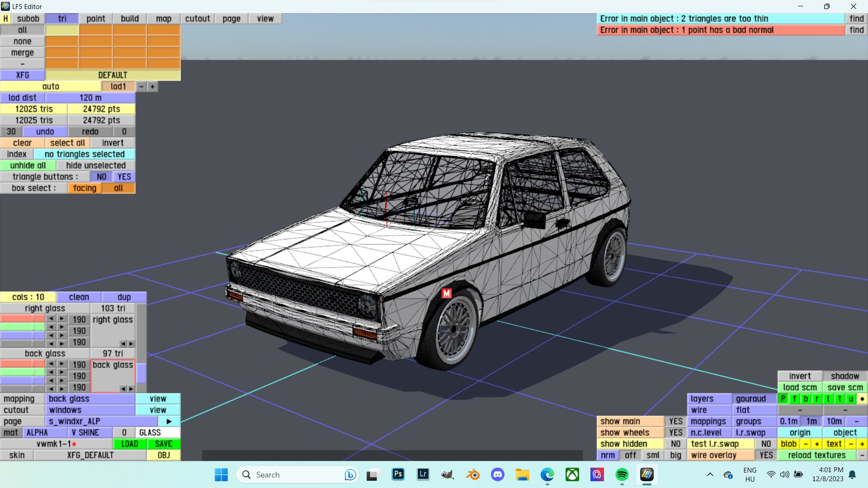
Task: Increase blob size with its plus button
Action: point(817,444)
